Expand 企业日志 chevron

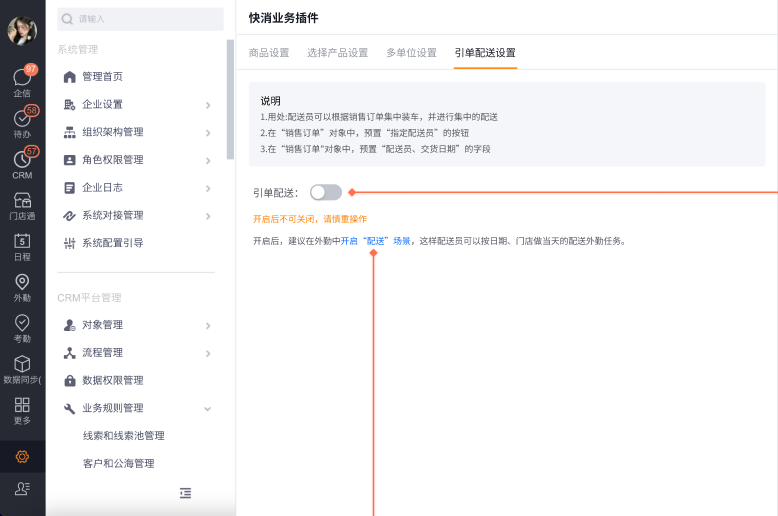208,189
